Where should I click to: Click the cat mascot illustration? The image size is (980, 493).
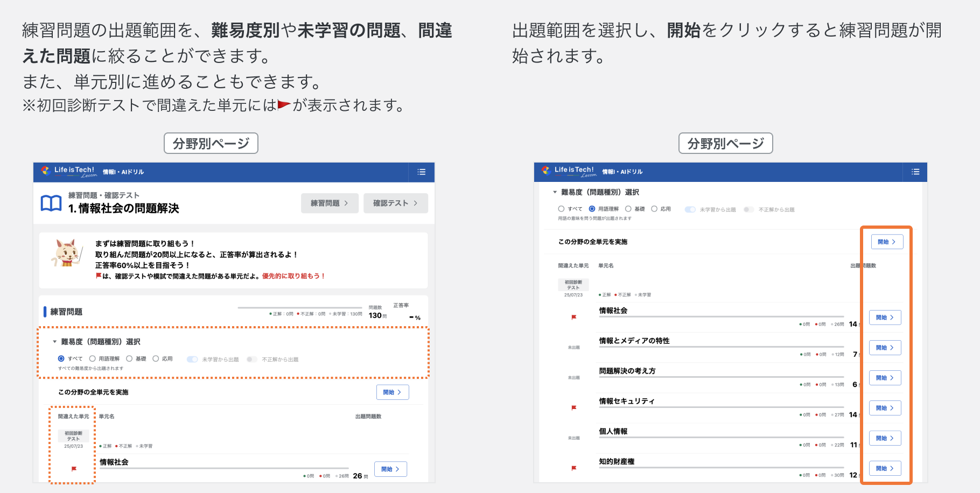67,253
